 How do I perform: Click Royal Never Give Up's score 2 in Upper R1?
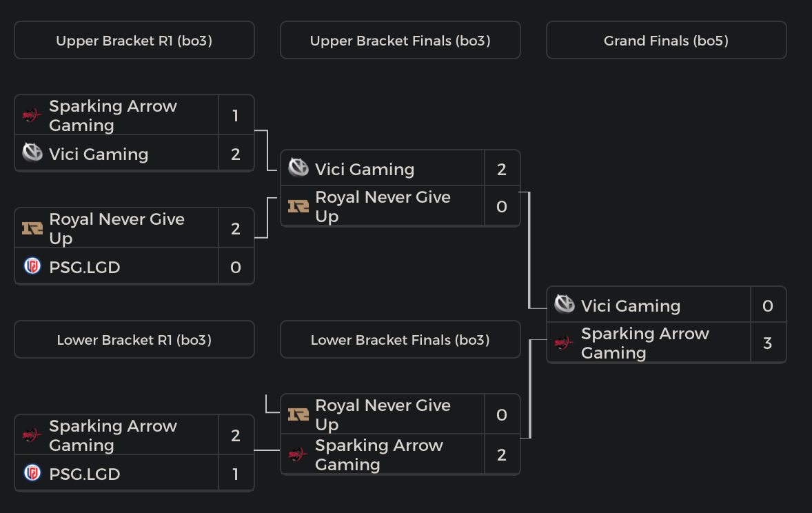click(236, 228)
